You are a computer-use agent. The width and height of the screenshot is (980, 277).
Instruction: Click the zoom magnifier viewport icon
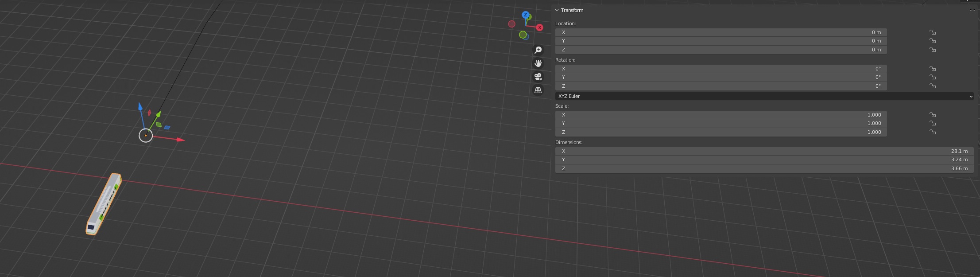coord(538,50)
